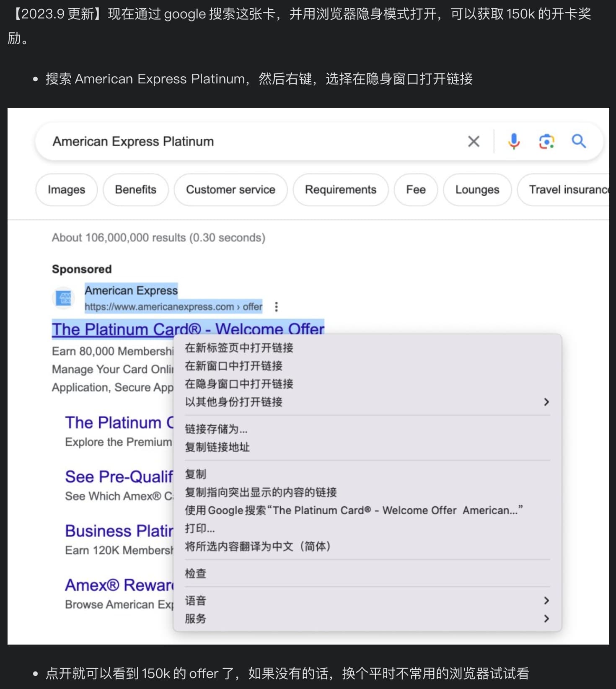The height and width of the screenshot is (689, 616).
Task: Choose 检查 from context menu
Action: tap(367, 573)
